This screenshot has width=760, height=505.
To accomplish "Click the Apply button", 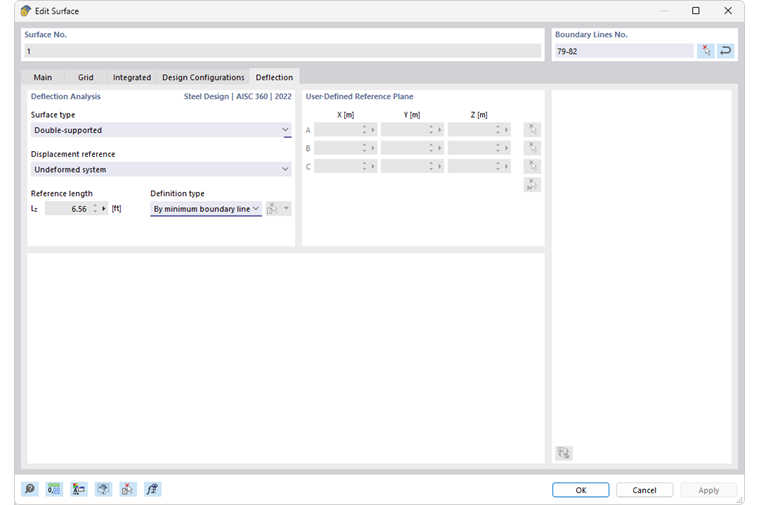I will click(709, 490).
